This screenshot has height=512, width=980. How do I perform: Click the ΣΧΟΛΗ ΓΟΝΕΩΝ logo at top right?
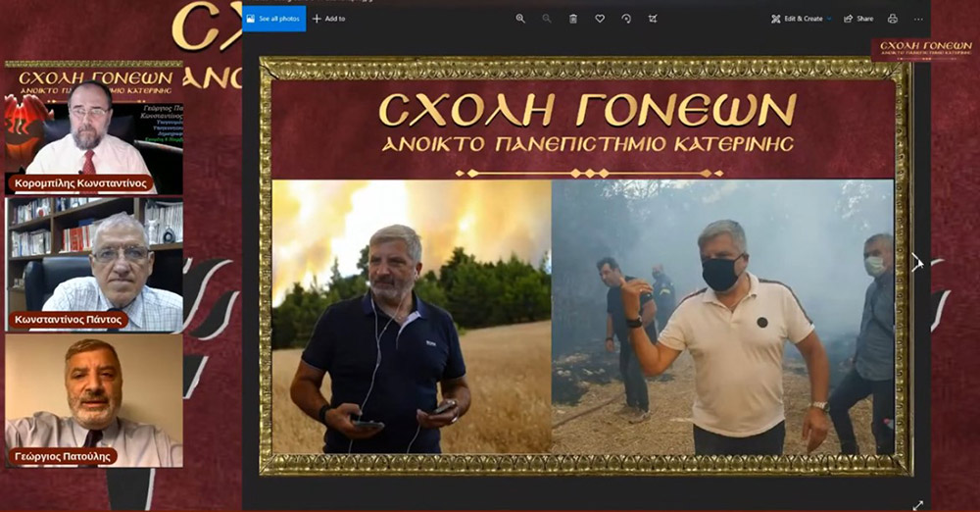[x=924, y=49]
